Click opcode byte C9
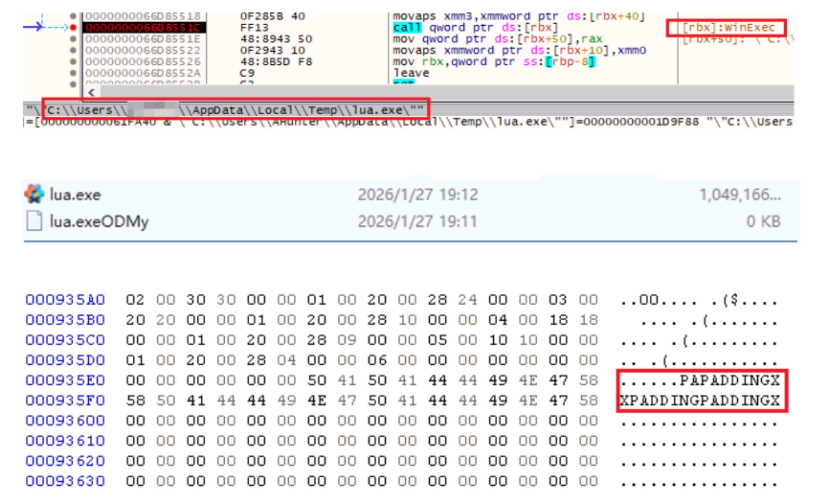818x504 pixels. coord(247,73)
